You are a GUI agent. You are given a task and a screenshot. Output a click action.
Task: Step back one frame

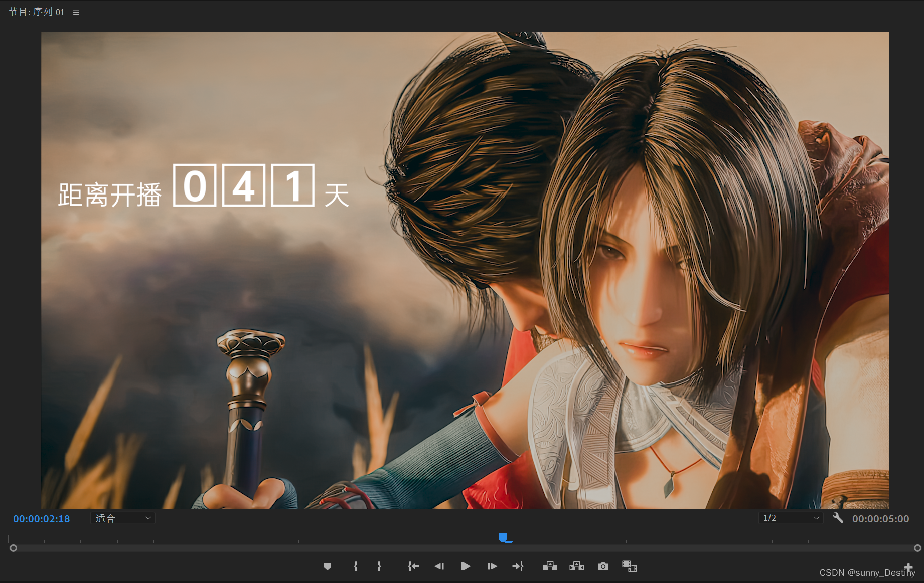click(439, 566)
